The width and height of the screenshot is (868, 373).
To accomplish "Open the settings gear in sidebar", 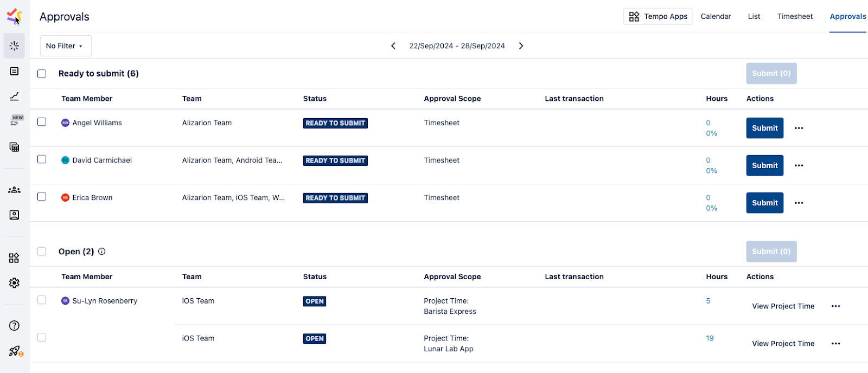I will tap(14, 283).
